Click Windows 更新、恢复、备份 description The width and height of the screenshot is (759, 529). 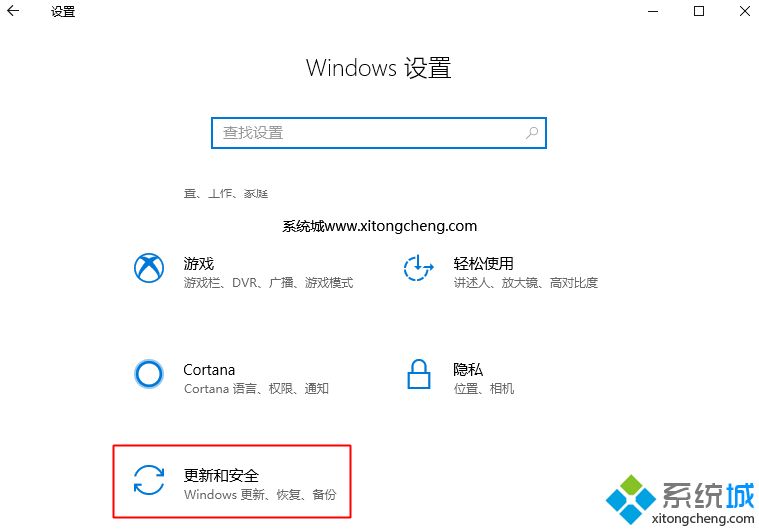260,495
